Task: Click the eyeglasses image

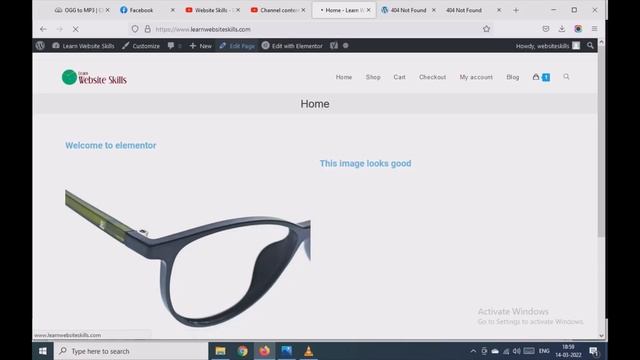Action: 188,258
